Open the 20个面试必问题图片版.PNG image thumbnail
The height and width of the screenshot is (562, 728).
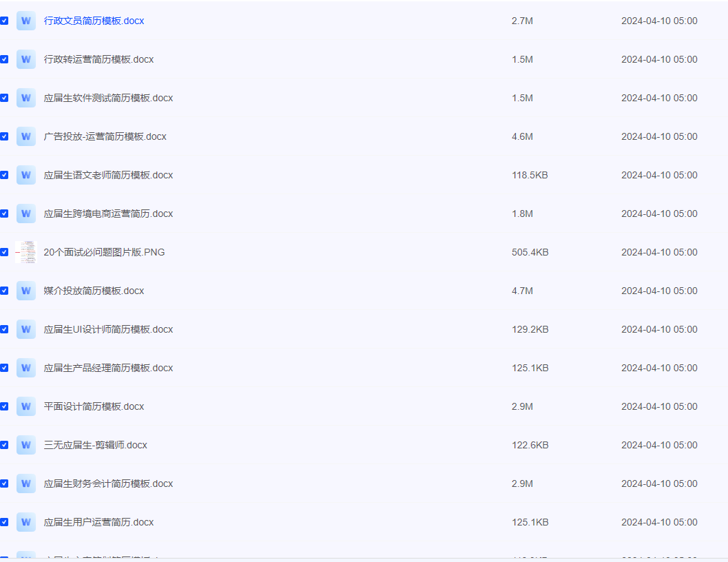[x=26, y=252]
